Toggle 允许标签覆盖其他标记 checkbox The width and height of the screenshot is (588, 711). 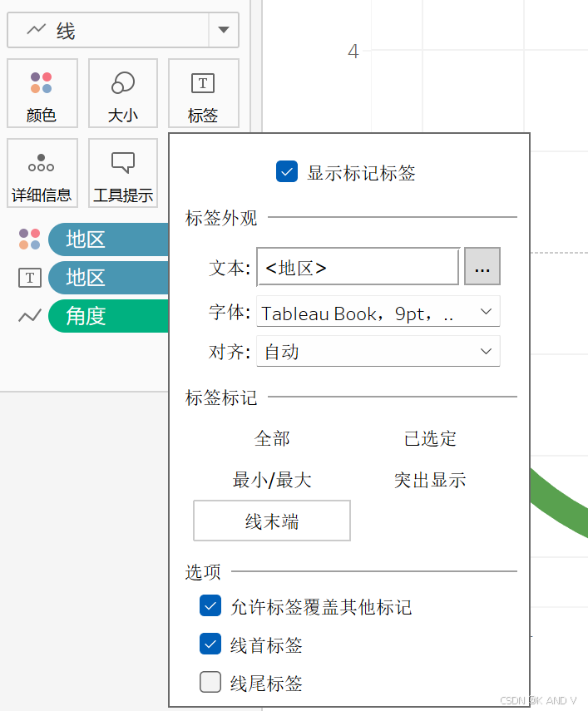(210, 605)
